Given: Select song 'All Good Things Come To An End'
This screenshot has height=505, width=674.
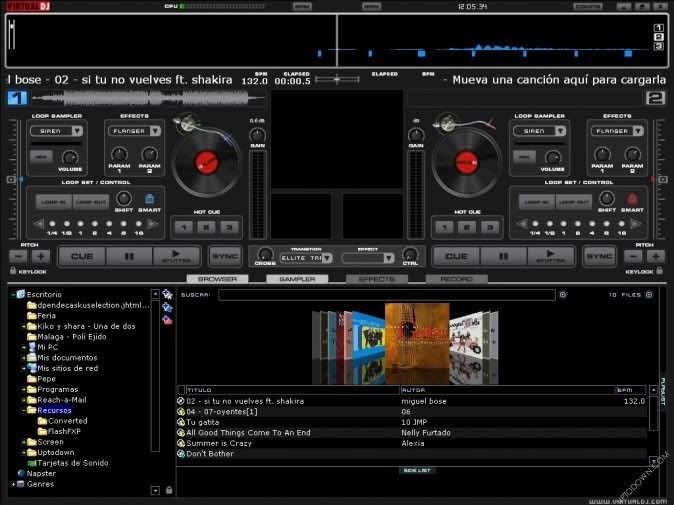Looking at the screenshot, I should click(x=412, y=433).
